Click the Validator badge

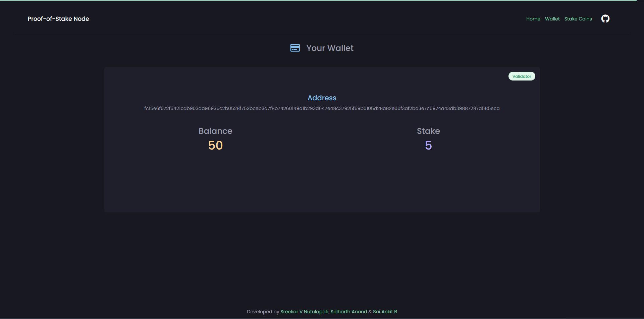(x=522, y=76)
